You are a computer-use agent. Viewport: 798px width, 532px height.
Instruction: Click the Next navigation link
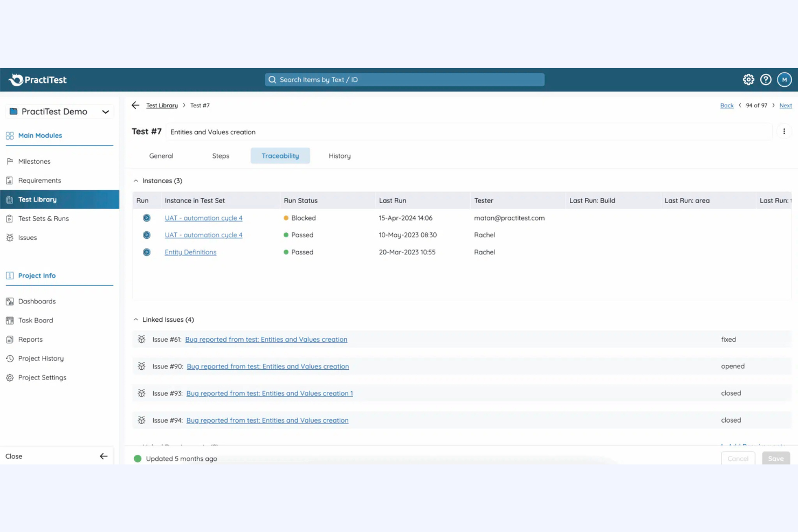pyautogui.click(x=786, y=105)
